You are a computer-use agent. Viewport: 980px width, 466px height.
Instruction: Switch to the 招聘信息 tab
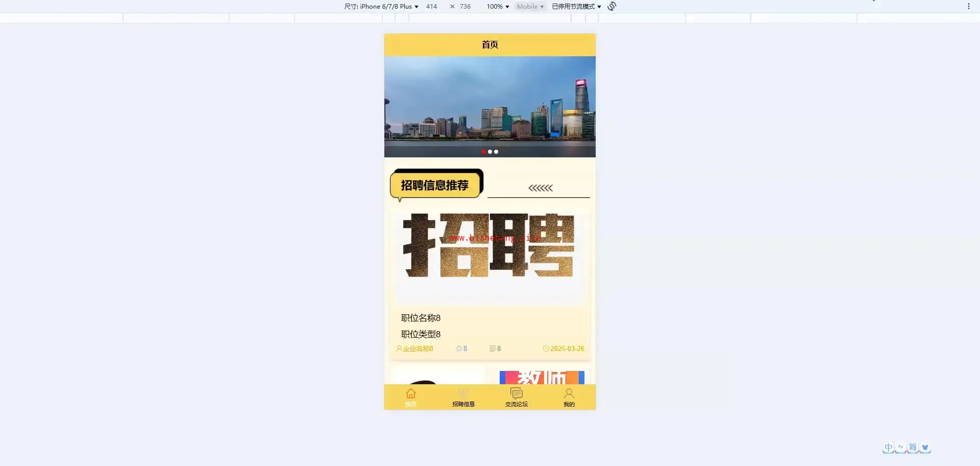[x=463, y=398]
